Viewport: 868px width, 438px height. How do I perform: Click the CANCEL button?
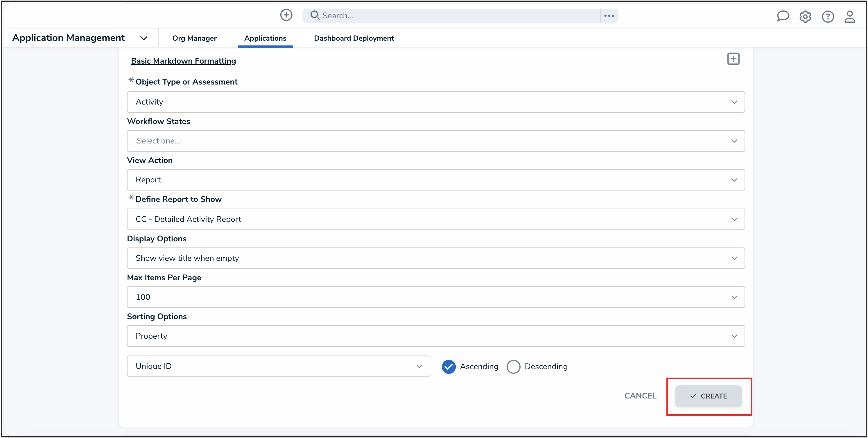click(640, 396)
